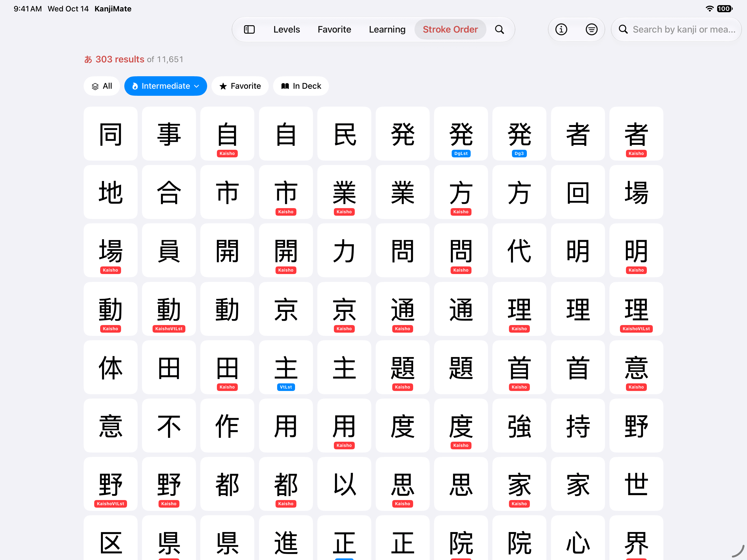This screenshot has width=747, height=560.
Task: Open the 発 card tagged Dg3
Action: (x=519, y=134)
